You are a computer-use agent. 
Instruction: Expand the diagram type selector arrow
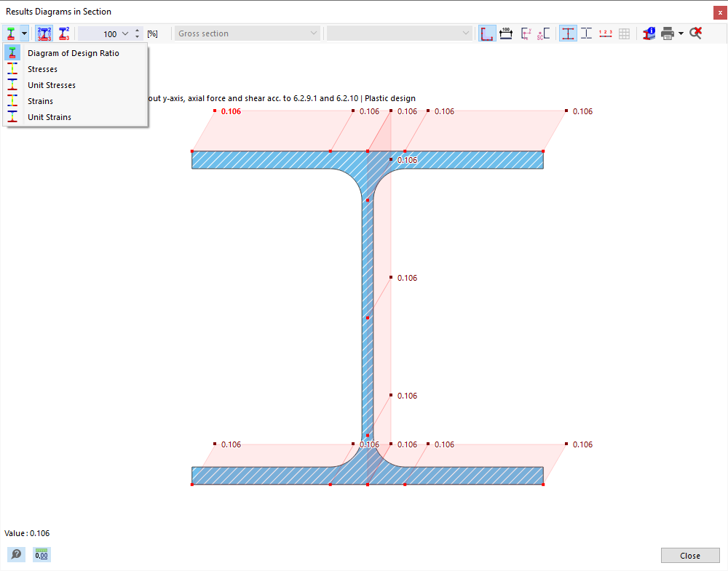(x=23, y=33)
